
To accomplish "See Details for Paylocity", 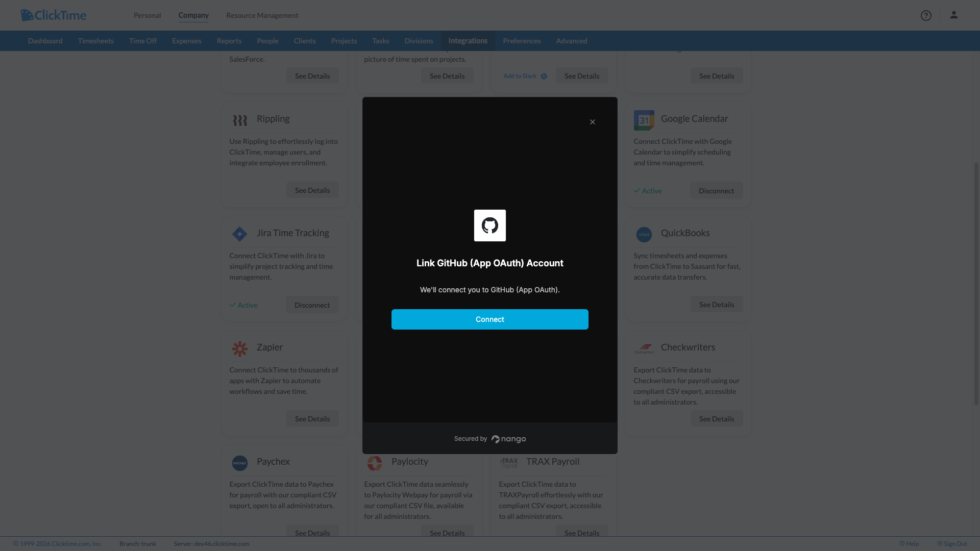I will (x=447, y=531).
